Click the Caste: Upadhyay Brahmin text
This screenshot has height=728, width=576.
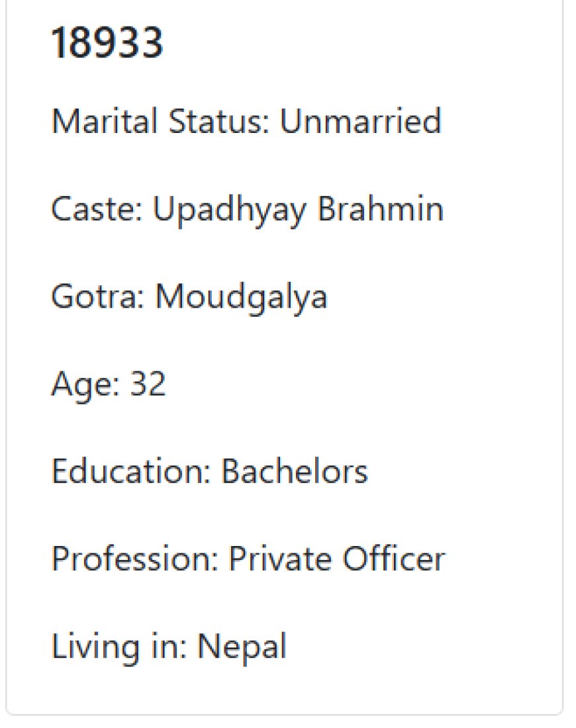point(247,210)
